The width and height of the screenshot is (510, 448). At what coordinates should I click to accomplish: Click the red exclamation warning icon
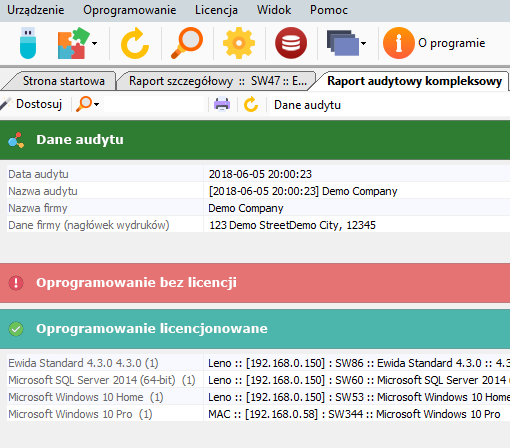point(16,283)
